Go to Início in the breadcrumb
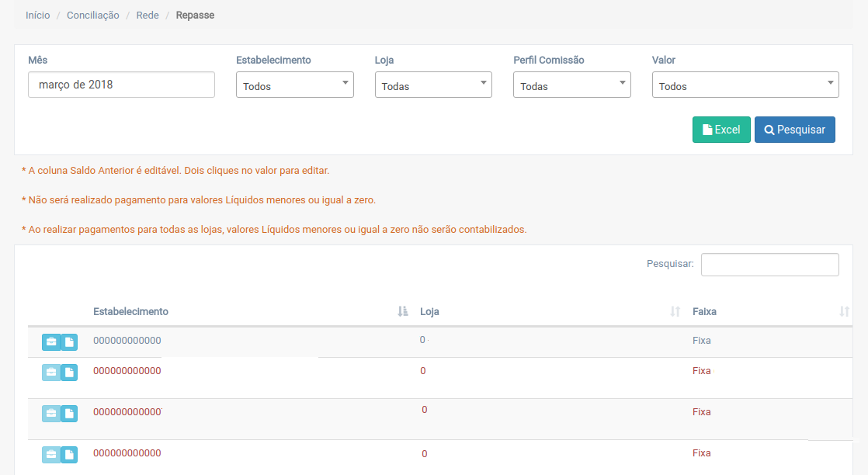This screenshot has width=868, height=475. tap(38, 16)
